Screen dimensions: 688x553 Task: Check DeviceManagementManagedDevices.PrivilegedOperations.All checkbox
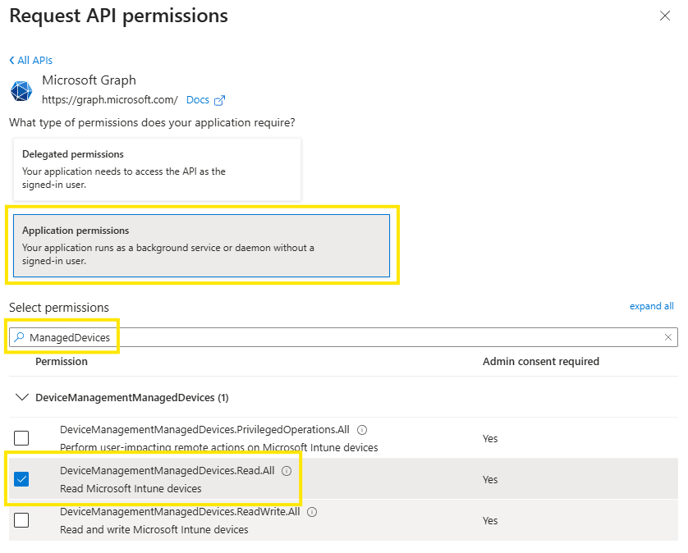tap(22, 438)
